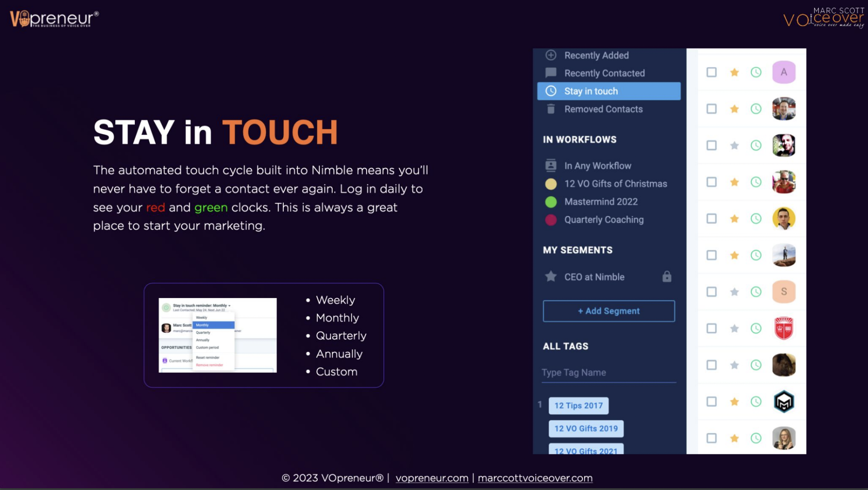Pick Custom period in the reminder dropdown
868x490 pixels.
pyautogui.click(x=207, y=347)
